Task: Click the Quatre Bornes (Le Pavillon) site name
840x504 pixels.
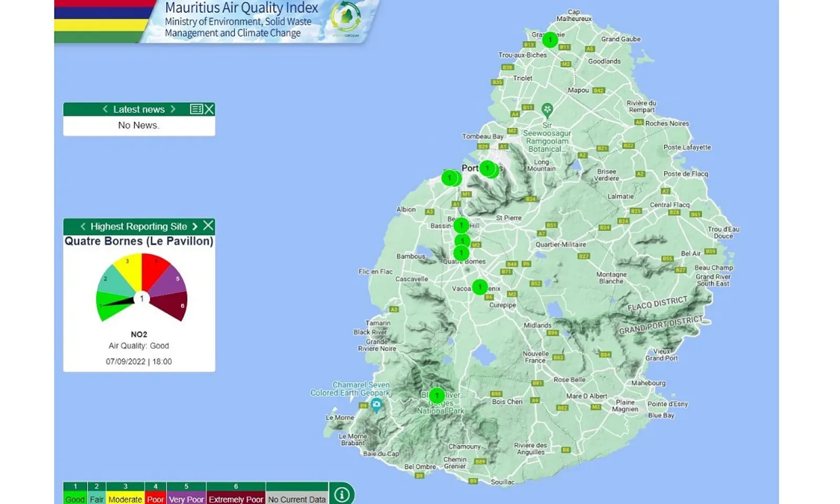Action: [x=139, y=241]
